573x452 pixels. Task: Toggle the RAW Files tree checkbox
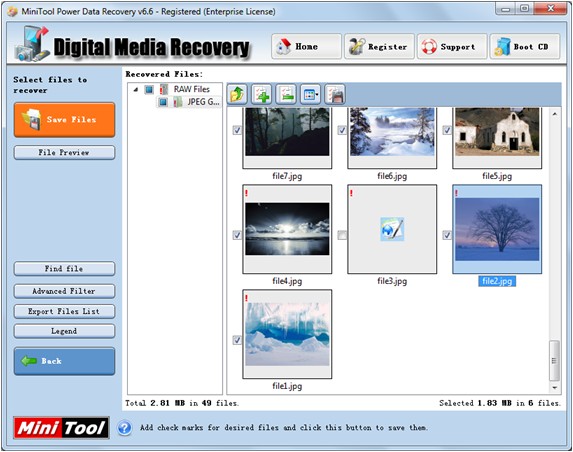(x=149, y=90)
